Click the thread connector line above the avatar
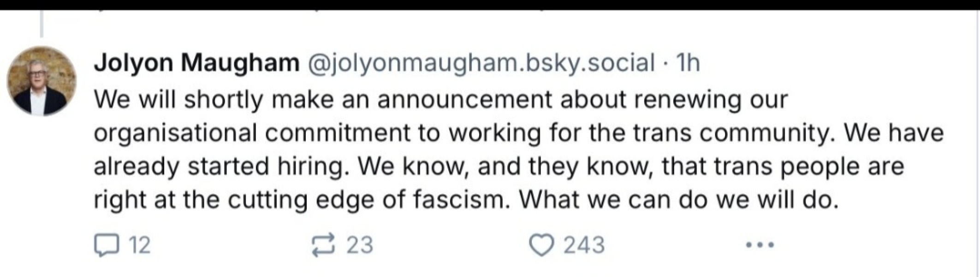 pyautogui.click(x=42, y=24)
